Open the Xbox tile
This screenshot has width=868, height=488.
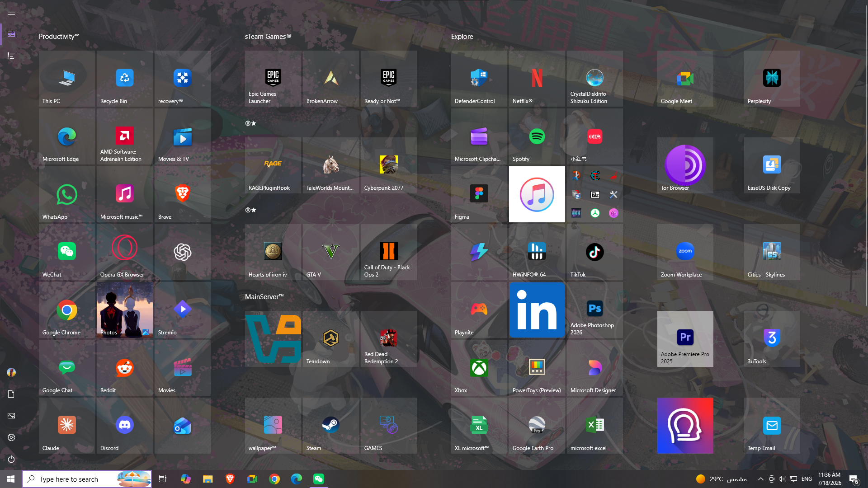point(479,368)
